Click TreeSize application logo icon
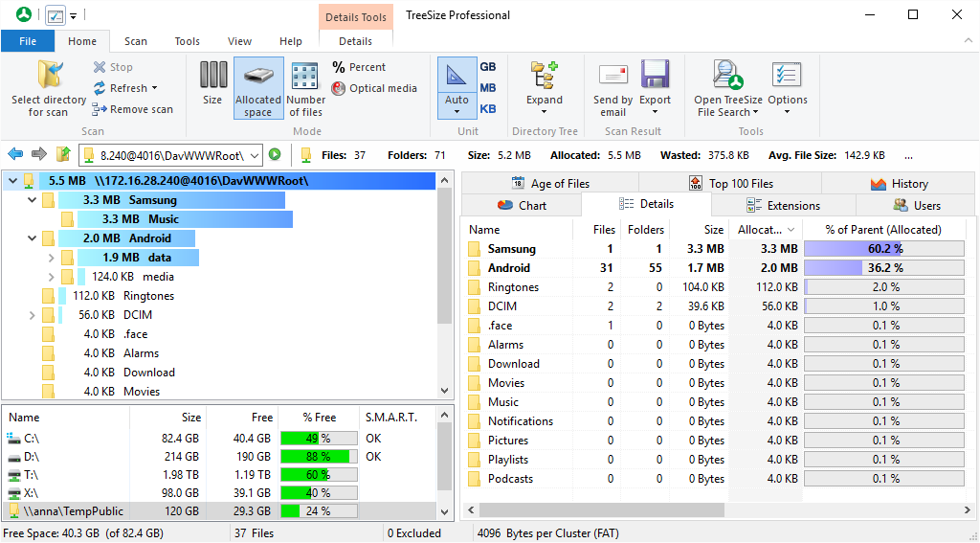This screenshot has height=543, width=980. [x=24, y=15]
